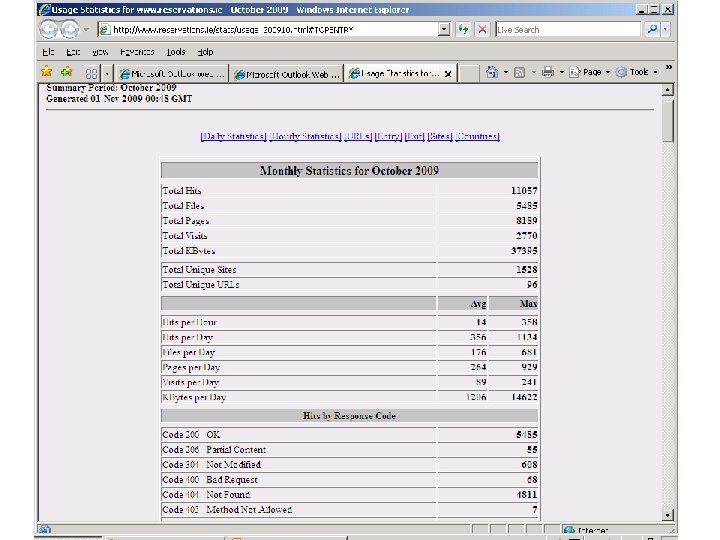Click the Live Search input box
The height and width of the screenshot is (540, 720).
pos(568,29)
